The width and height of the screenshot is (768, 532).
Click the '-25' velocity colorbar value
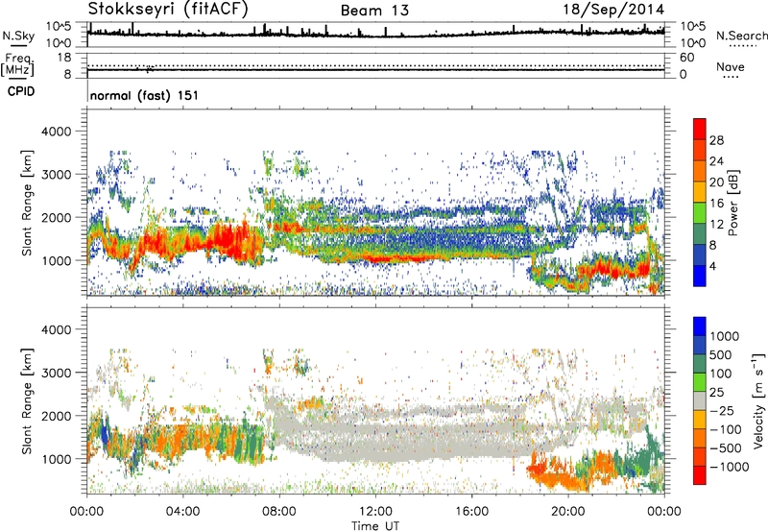[x=723, y=411]
